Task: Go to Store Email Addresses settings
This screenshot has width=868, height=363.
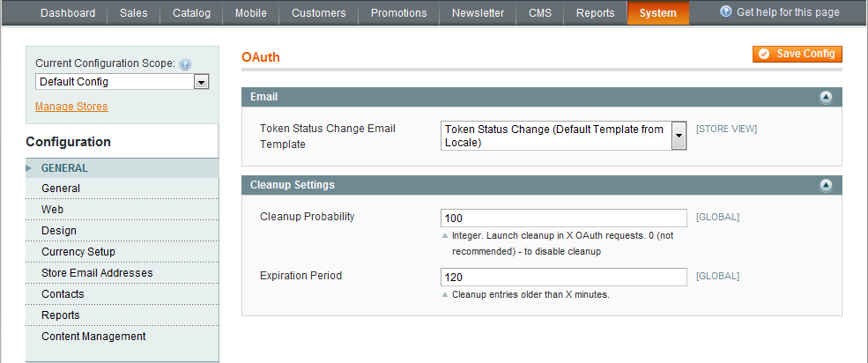Action: [97, 273]
